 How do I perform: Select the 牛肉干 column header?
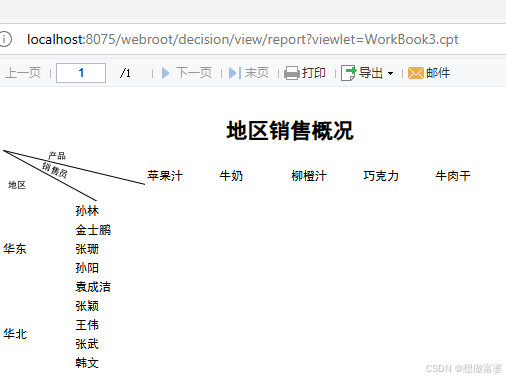(453, 176)
